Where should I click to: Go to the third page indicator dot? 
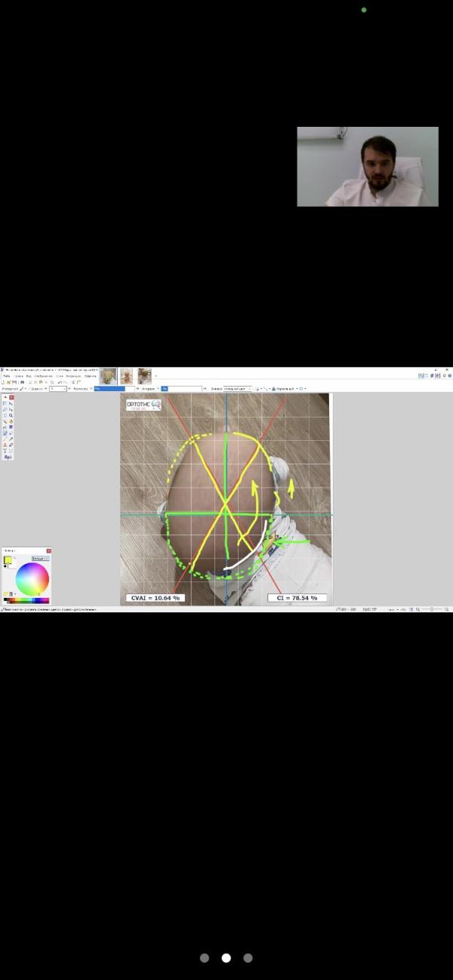point(248,957)
